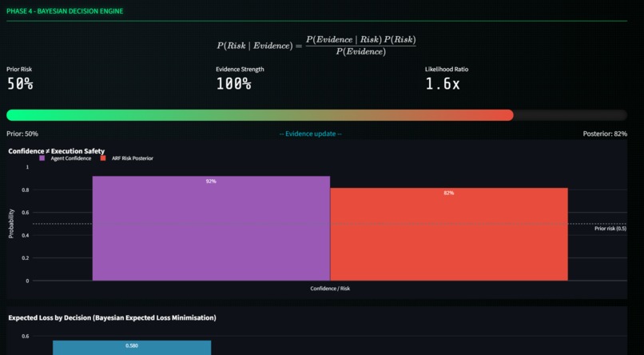
Task: Click the blue 0.580 expected loss bar
Action: (x=132, y=348)
